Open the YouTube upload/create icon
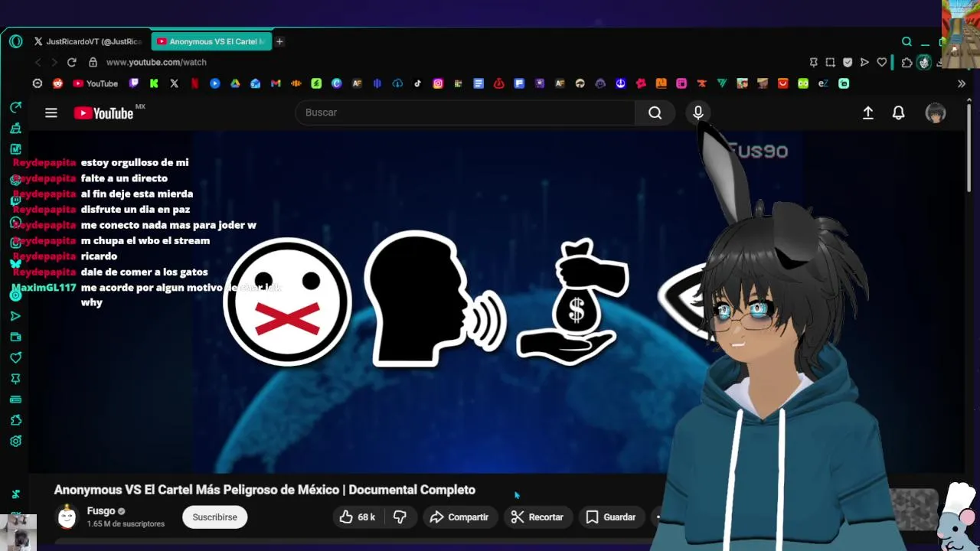 867,113
